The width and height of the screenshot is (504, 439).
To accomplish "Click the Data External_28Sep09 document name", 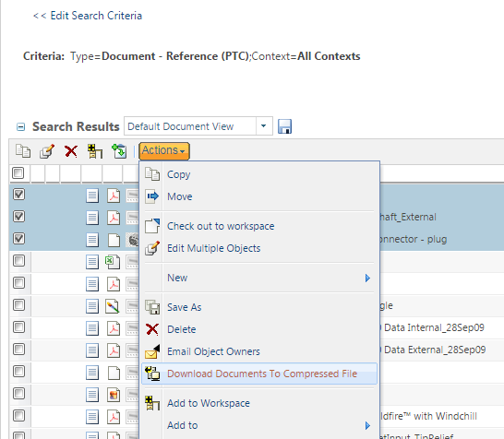I will click(435, 350).
